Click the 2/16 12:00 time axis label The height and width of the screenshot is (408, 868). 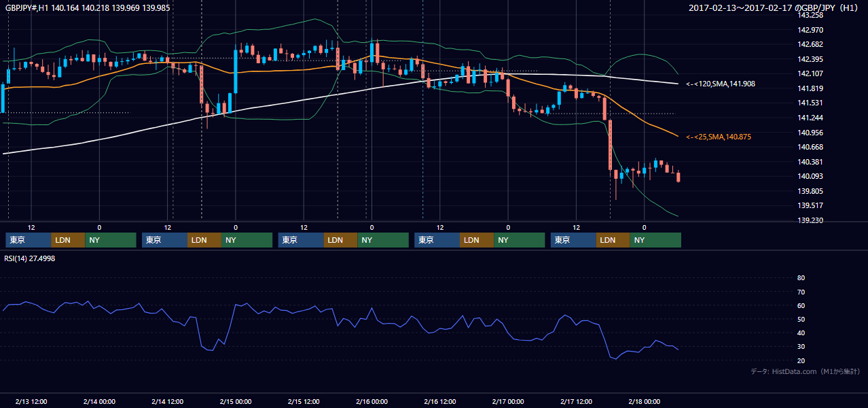click(x=439, y=401)
